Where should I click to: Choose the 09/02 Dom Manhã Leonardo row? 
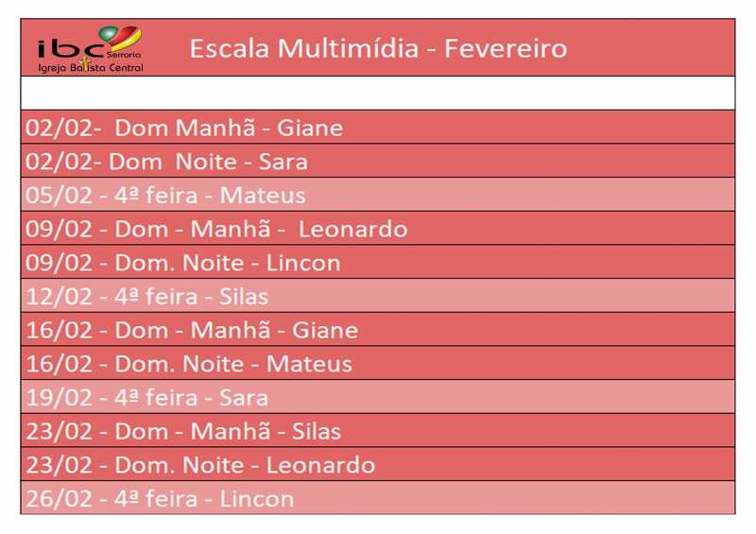(378, 228)
